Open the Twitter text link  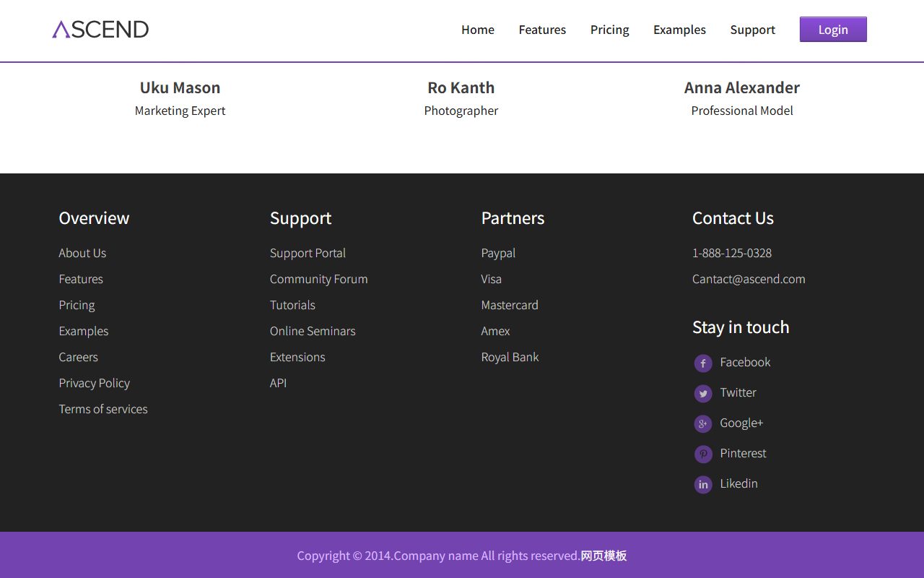[x=738, y=392]
